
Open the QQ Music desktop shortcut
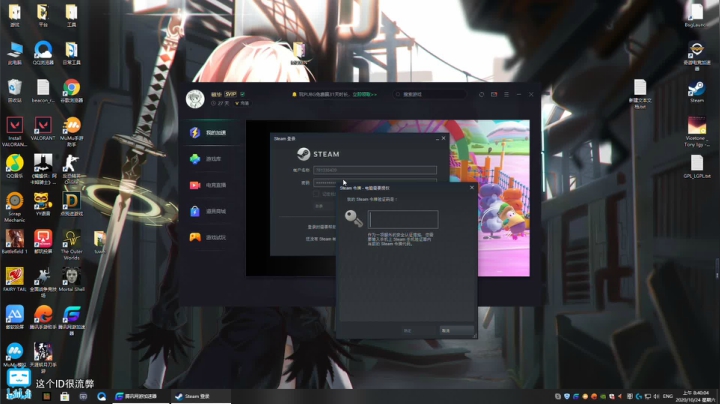tap(14, 166)
